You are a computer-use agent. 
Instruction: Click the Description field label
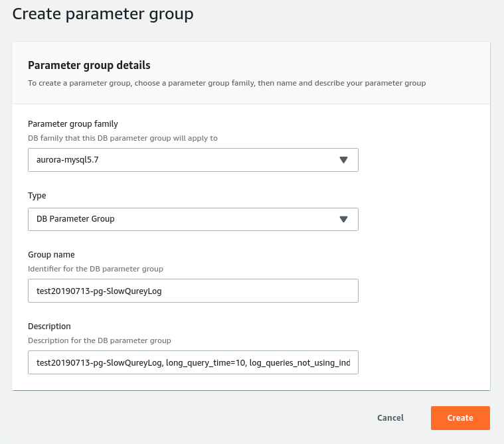pos(49,326)
